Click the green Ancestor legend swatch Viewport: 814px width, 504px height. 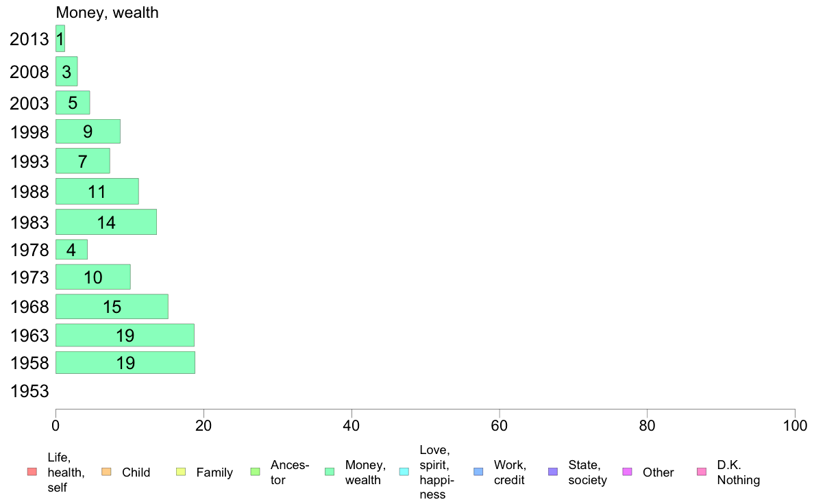tap(255, 472)
